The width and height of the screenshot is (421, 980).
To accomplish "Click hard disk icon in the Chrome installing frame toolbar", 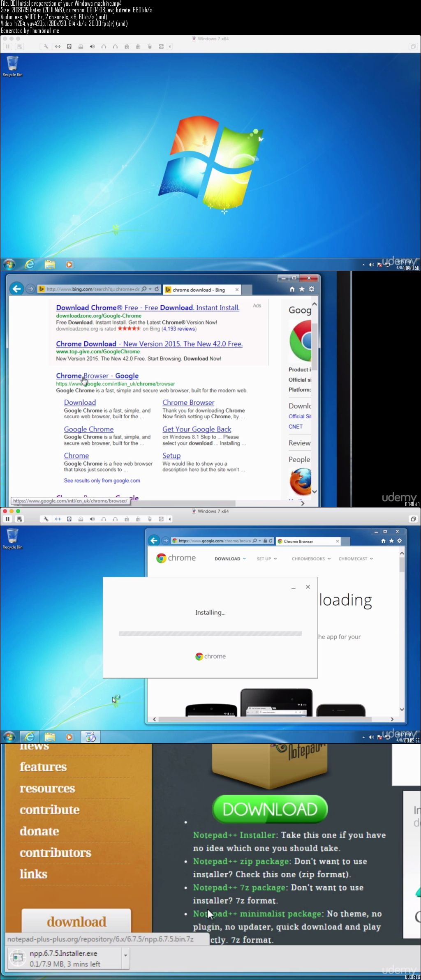I will point(69,519).
